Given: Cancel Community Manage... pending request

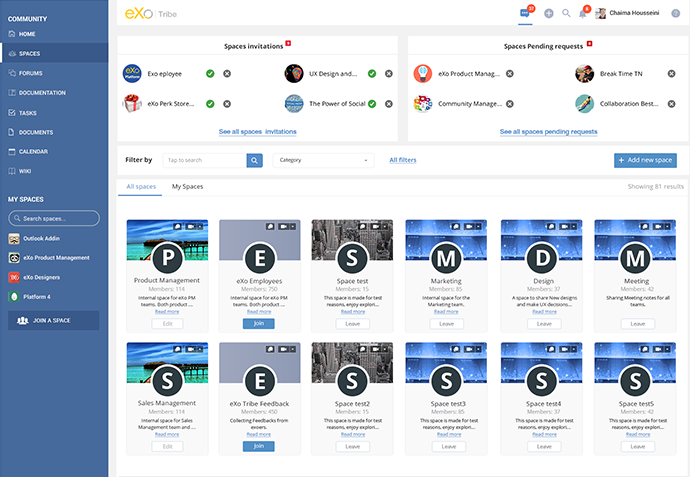Looking at the screenshot, I should [x=510, y=104].
